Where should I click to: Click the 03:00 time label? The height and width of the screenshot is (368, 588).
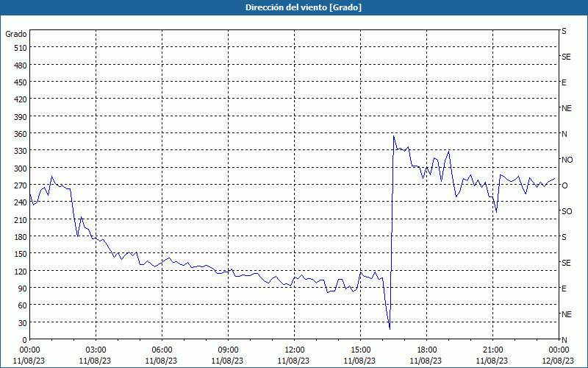pos(96,350)
